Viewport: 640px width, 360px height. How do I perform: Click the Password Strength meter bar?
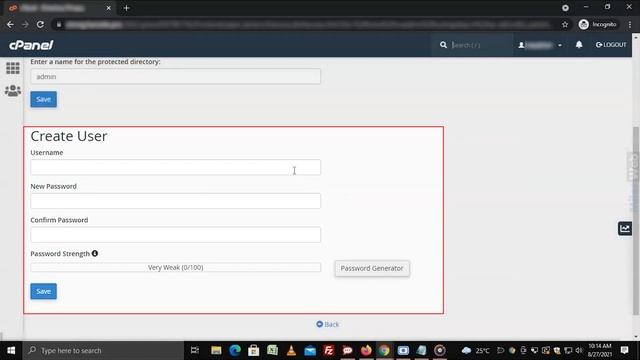coord(176,267)
